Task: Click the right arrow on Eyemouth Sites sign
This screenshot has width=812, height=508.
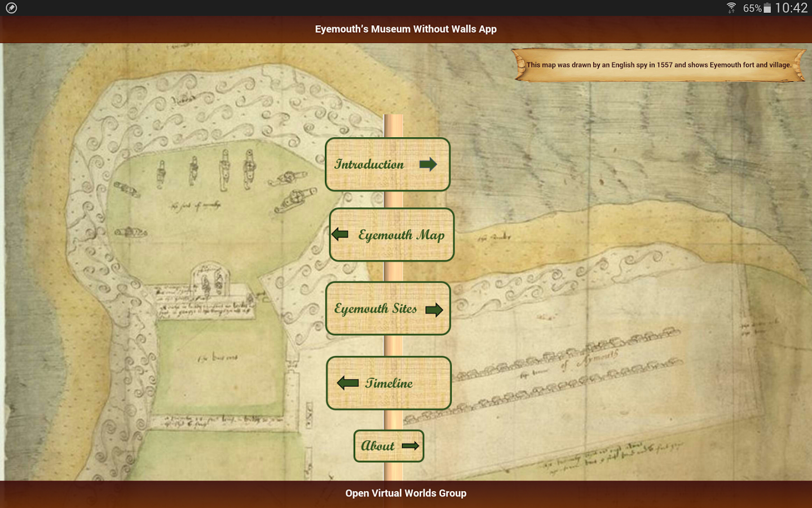Action: pyautogui.click(x=434, y=309)
